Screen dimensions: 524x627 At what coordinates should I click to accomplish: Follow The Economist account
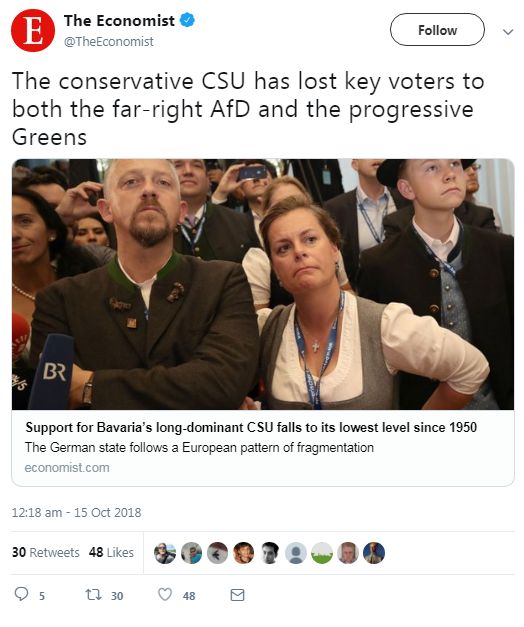pyautogui.click(x=437, y=30)
